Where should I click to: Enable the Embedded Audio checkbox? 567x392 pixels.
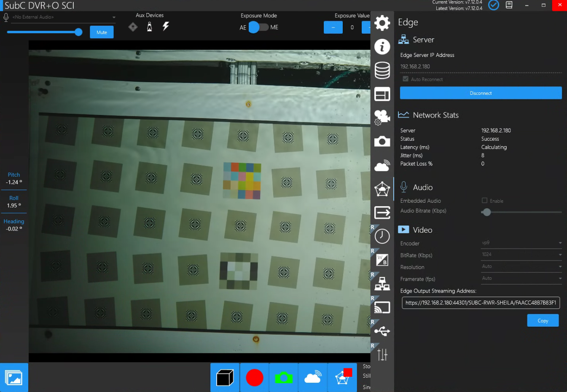(484, 201)
